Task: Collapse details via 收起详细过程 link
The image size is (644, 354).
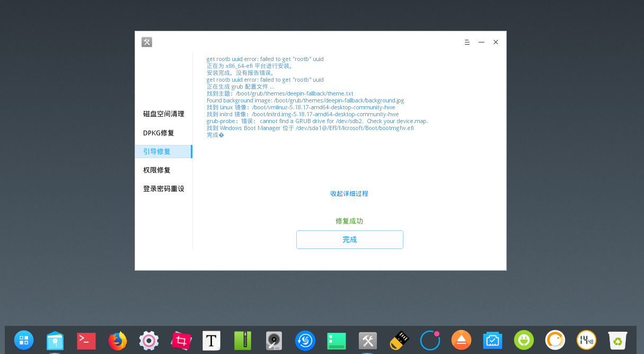Action: pyautogui.click(x=349, y=193)
